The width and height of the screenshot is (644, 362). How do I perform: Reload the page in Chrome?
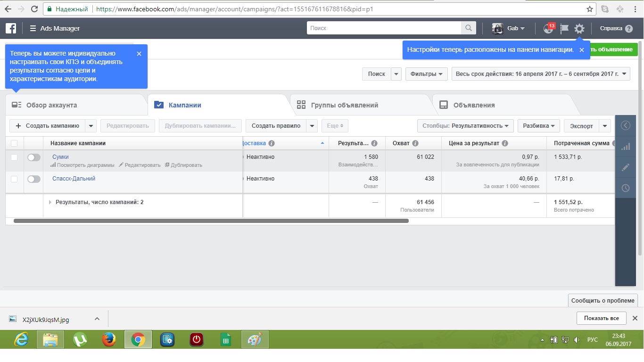tap(34, 9)
